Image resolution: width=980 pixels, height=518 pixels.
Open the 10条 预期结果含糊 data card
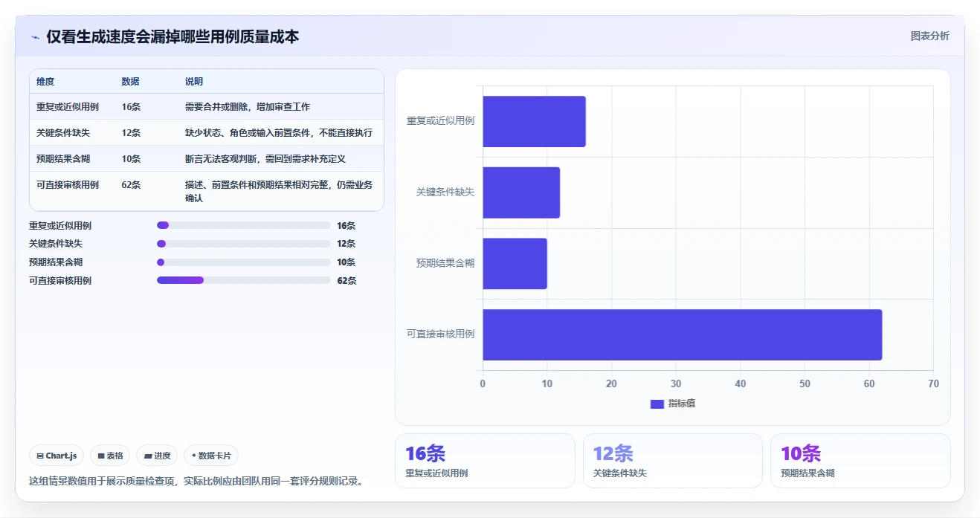click(860, 461)
